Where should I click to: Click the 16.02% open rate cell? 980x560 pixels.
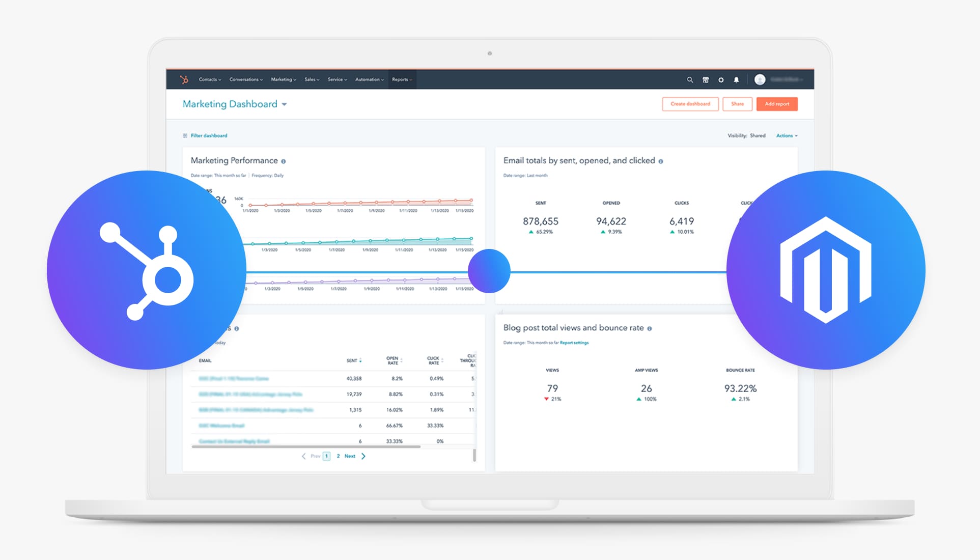(394, 410)
